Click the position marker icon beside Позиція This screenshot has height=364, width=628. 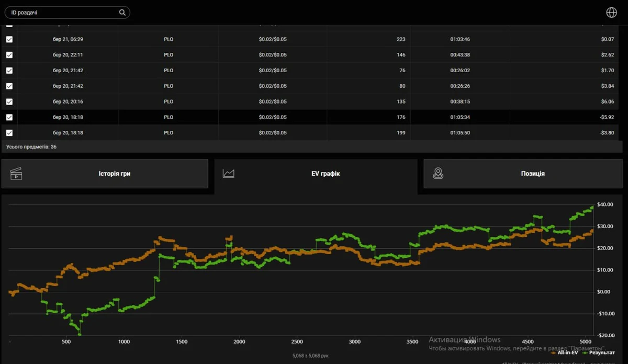(438, 174)
